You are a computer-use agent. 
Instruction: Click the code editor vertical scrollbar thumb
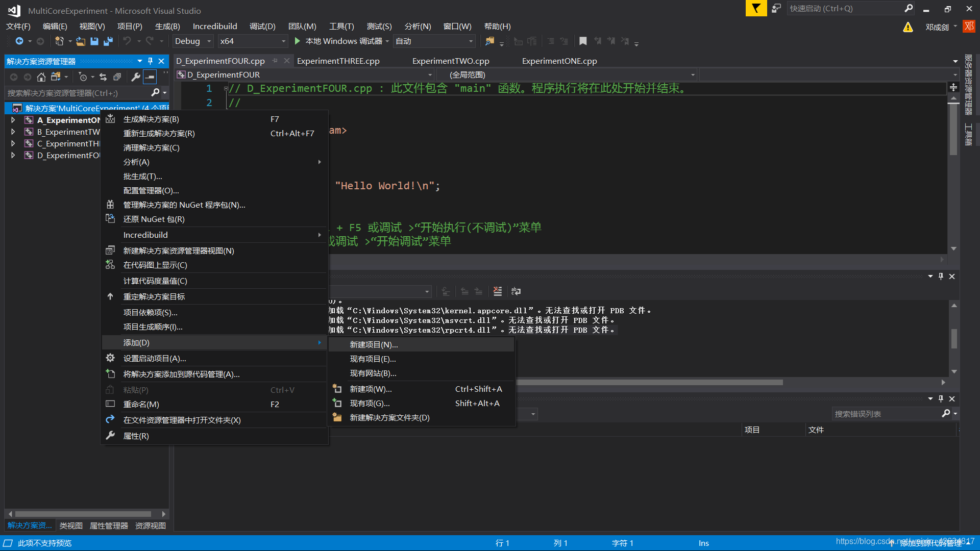953,129
